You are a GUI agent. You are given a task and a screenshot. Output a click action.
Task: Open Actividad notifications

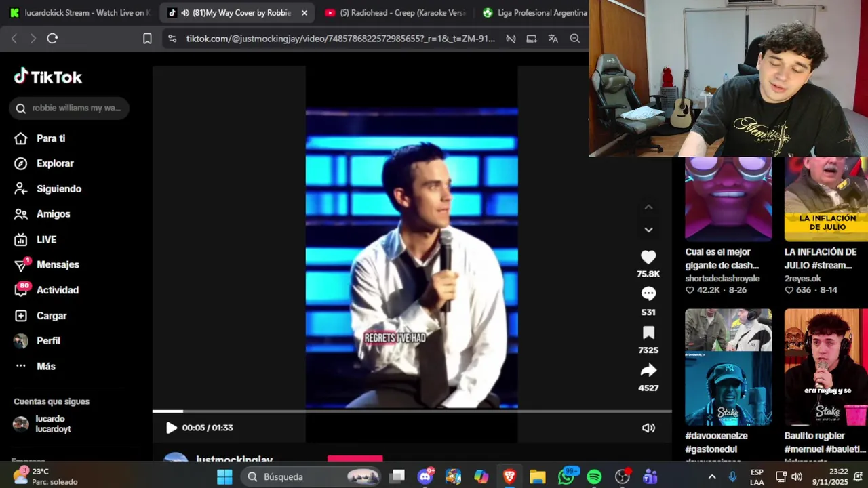click(x=47, y=290)
